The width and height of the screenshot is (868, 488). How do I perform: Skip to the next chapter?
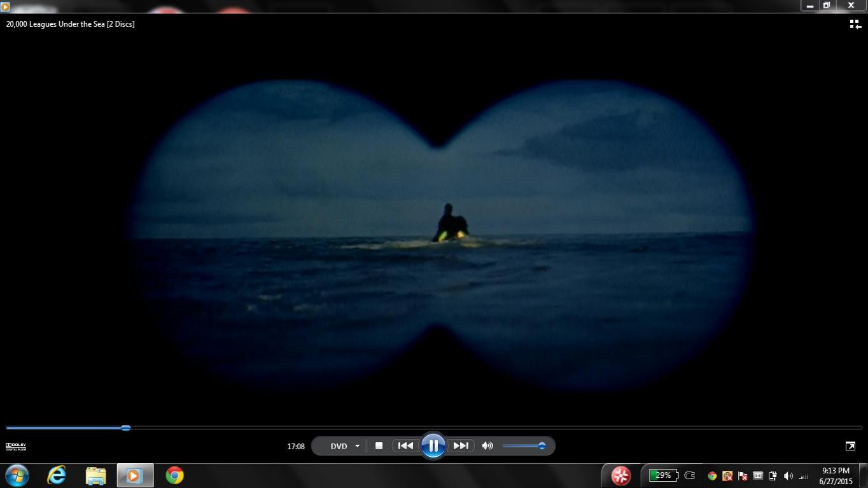point(460,446)
